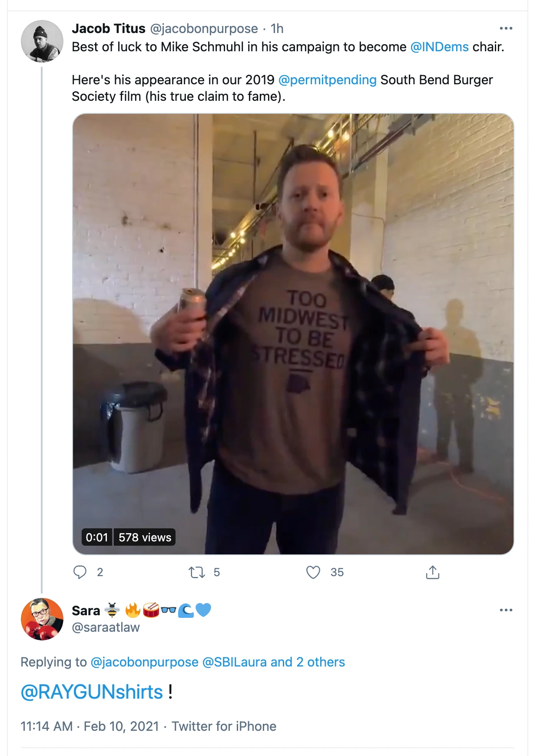Open the 1h timestamp on the tweet
This screenshot has height=756, width=537.
pos(277,29)
